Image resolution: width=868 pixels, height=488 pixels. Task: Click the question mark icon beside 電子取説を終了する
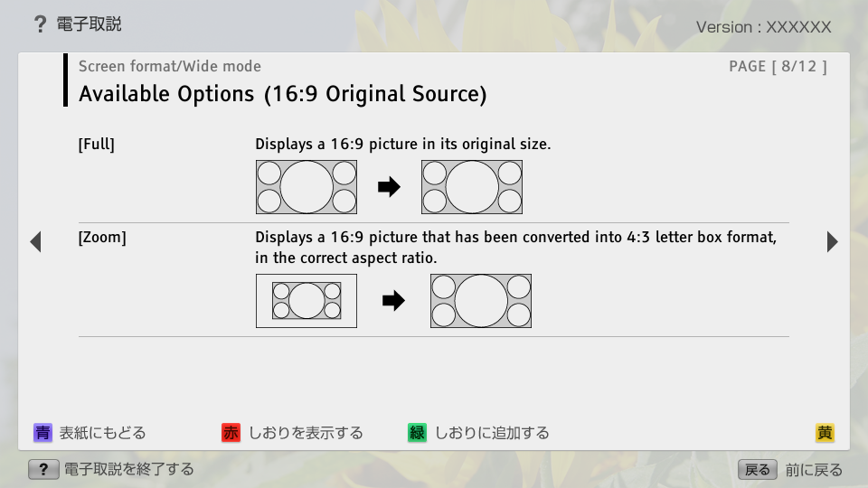click(x=43, y=469)
